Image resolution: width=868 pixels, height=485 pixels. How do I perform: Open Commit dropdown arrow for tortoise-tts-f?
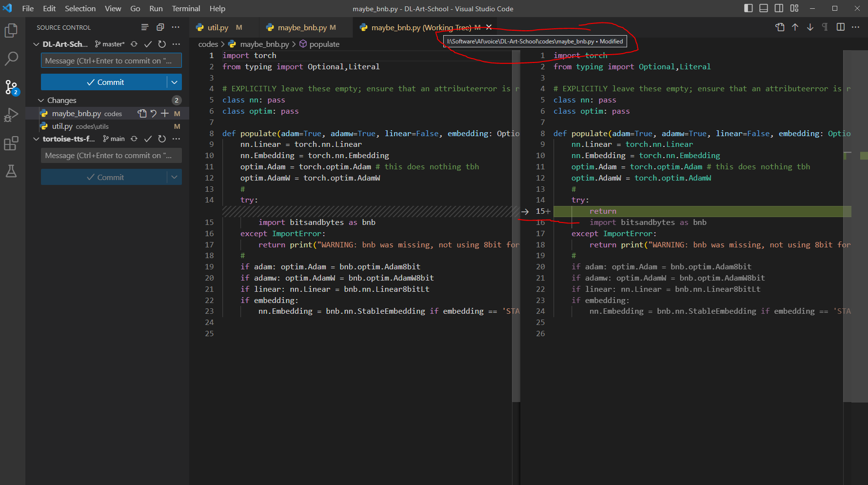tap(175, 177)
